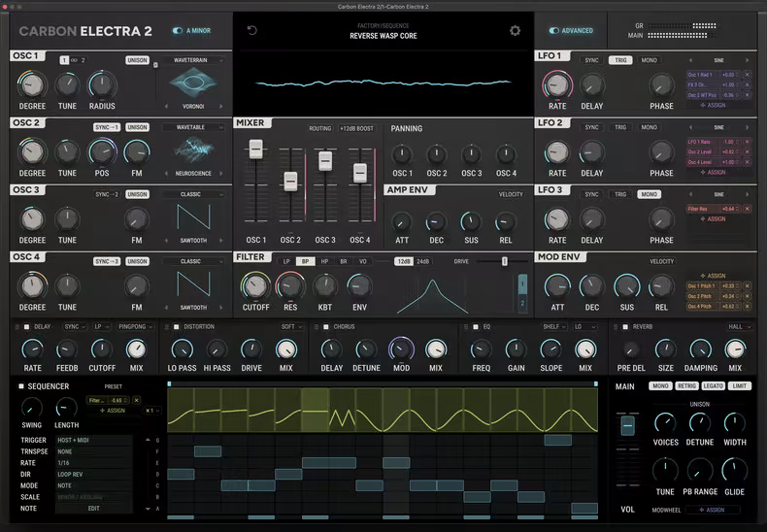Click the MODWHEEL ASSIGN button
This screenshot has height=532, width=767.
click(x=713, y=510)
